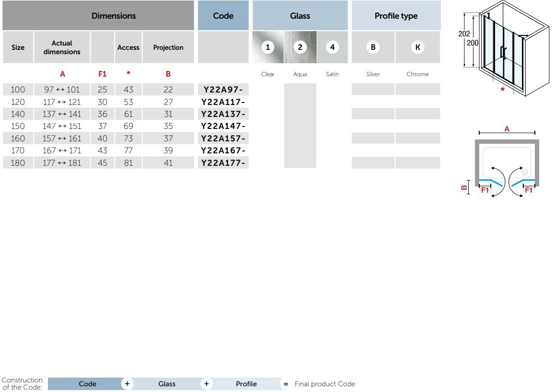Click the Chrome cell for size 180

point(417,163)
